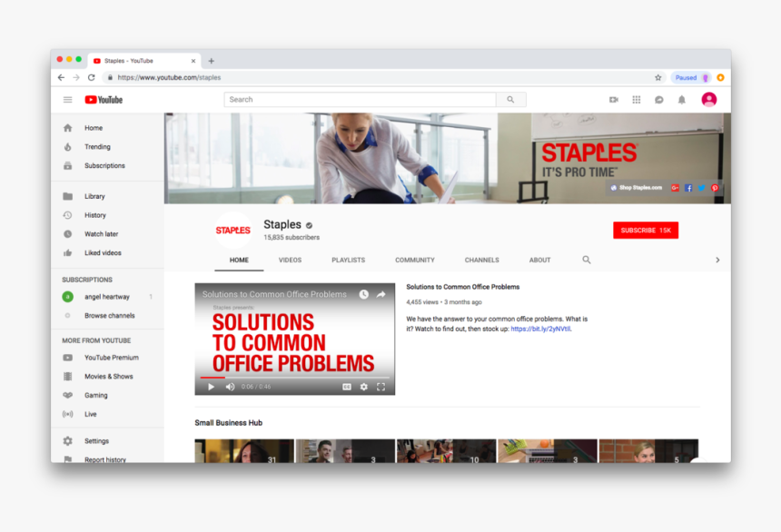Go to Home in the sidebar
Viewport: 781px width, 532px height.
tap(107, 128)
